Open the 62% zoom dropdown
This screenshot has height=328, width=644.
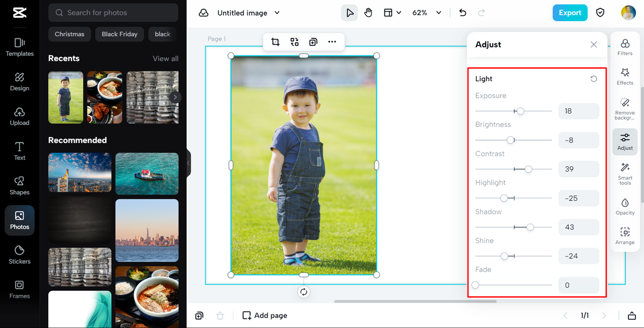tap(427, 13)
